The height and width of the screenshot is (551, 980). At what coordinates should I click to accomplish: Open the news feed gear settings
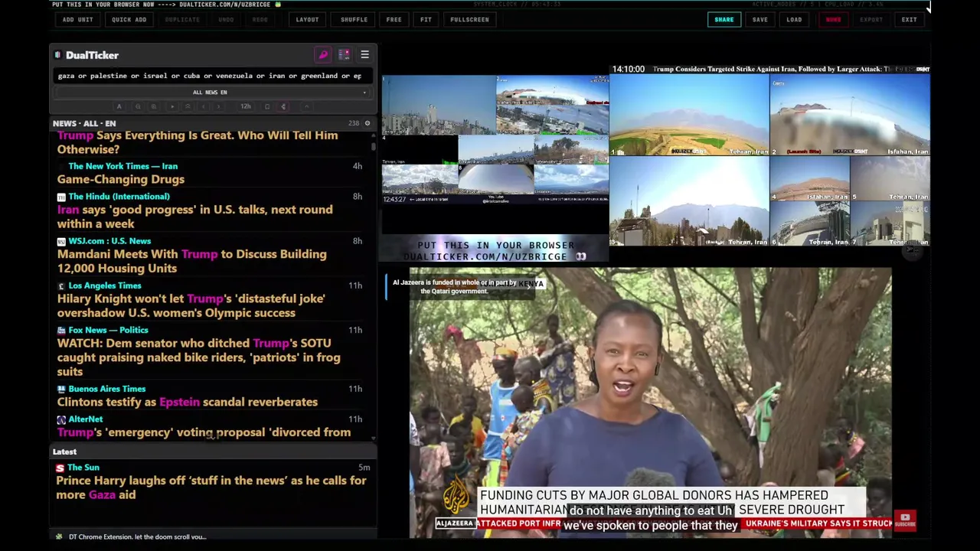(367, 123)
